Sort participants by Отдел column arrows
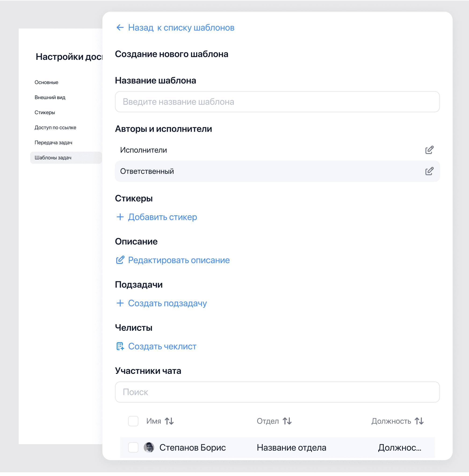469x476 pixels. pyautogui.click(x=287, y=421)
